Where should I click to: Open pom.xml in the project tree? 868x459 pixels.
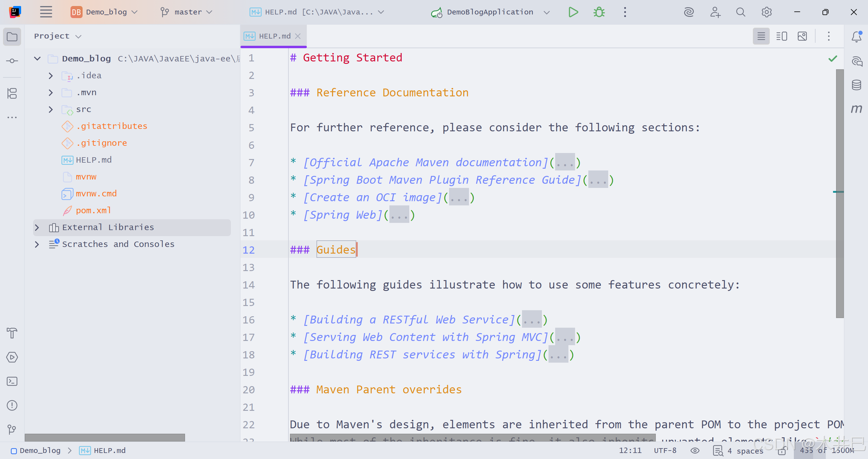click(93, 211)
